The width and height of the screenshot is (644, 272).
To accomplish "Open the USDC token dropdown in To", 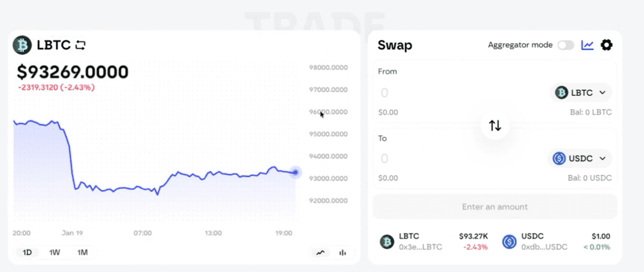I will coord(581,159).
